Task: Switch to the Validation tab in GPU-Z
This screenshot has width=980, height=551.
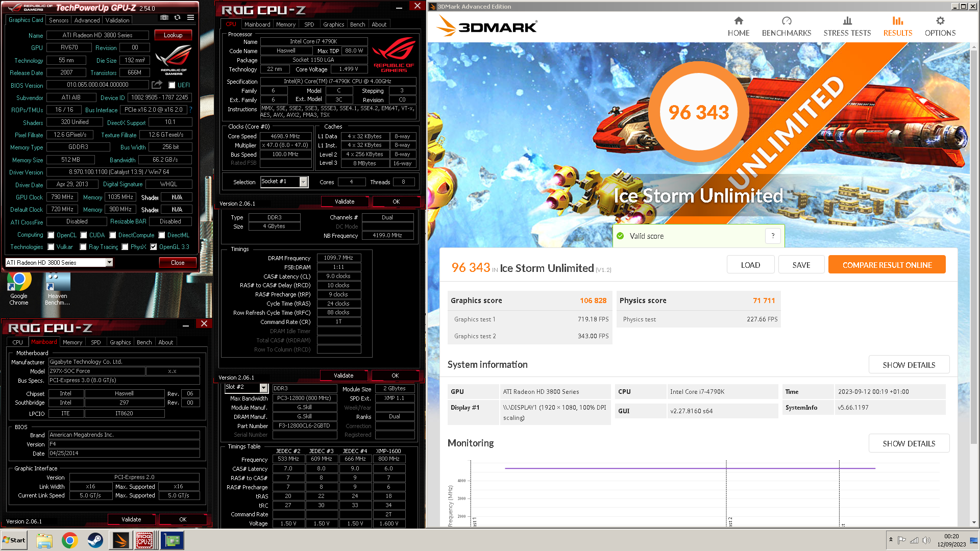Action: pyautogui.click(x=117, y=20)
